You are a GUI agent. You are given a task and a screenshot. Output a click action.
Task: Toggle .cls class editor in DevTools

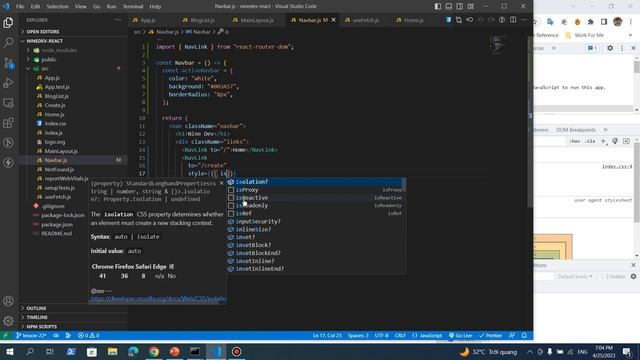pos(589,141)
